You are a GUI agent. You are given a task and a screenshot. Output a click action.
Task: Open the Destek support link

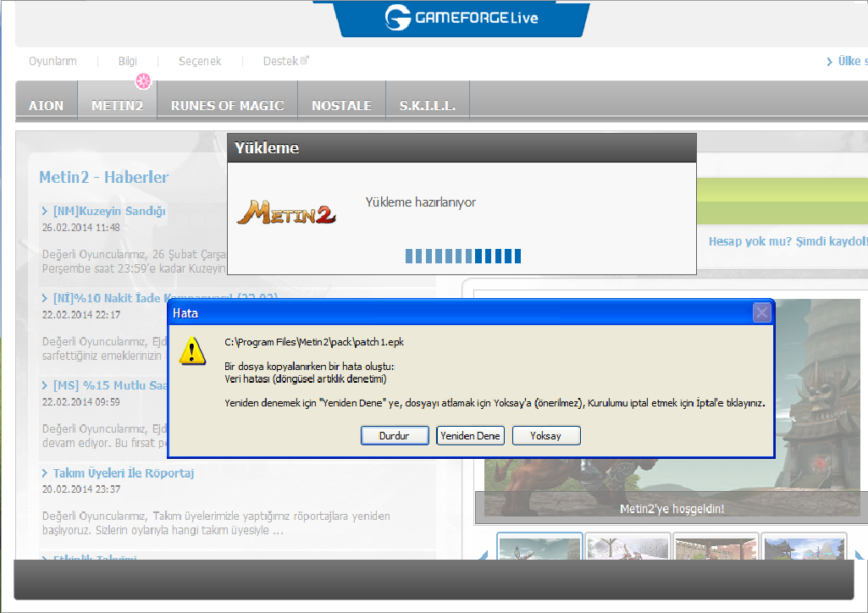point(280,61)
